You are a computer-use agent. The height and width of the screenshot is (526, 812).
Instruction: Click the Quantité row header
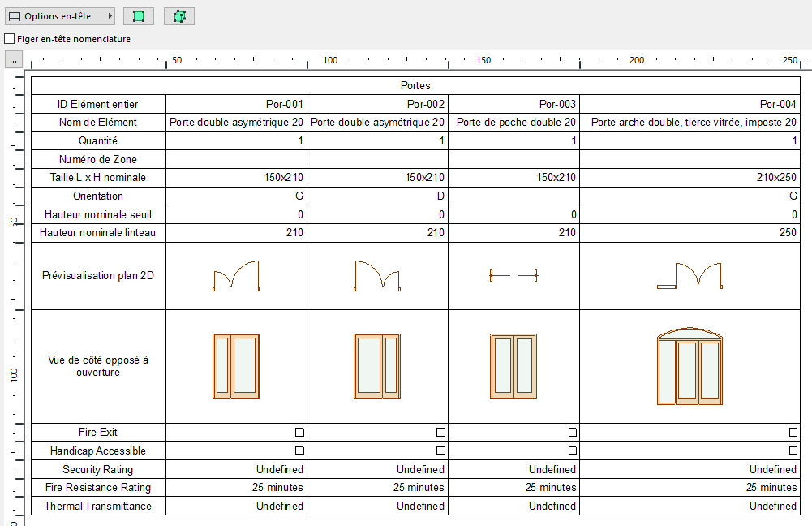tap(98, 141)
